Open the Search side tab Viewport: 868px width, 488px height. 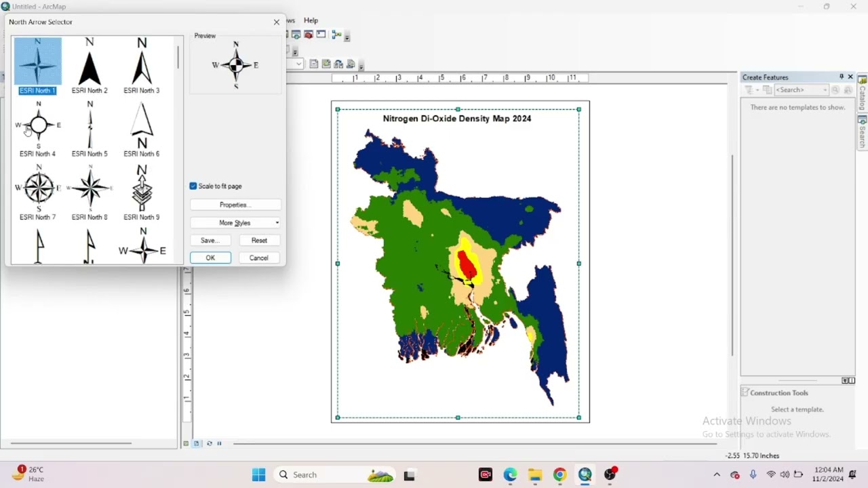pos(863,132)
